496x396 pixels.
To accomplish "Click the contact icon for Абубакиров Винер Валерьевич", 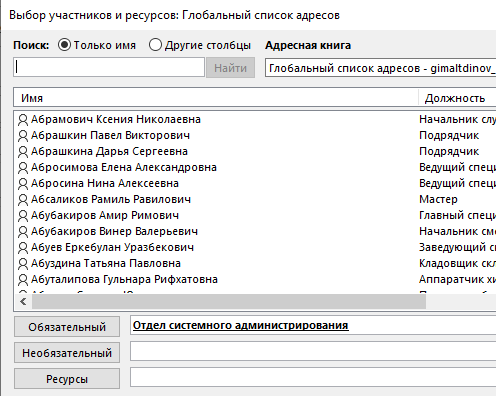I will click(x=23, y=232).
